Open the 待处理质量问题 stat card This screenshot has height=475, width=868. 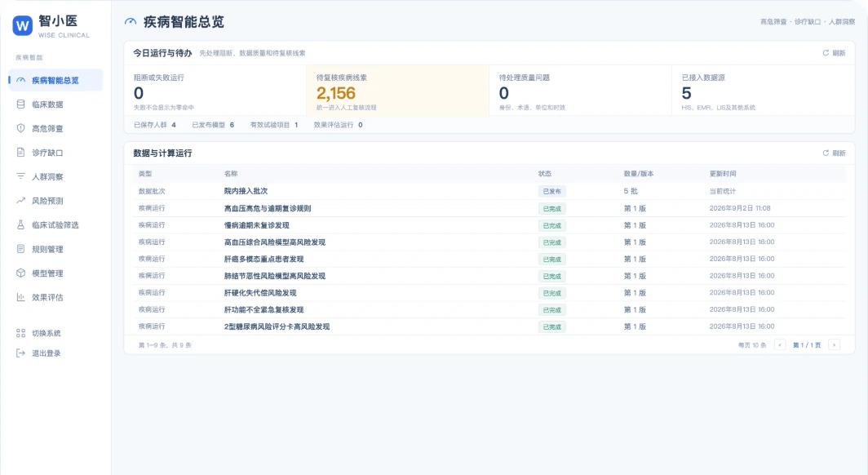(580, 91)
